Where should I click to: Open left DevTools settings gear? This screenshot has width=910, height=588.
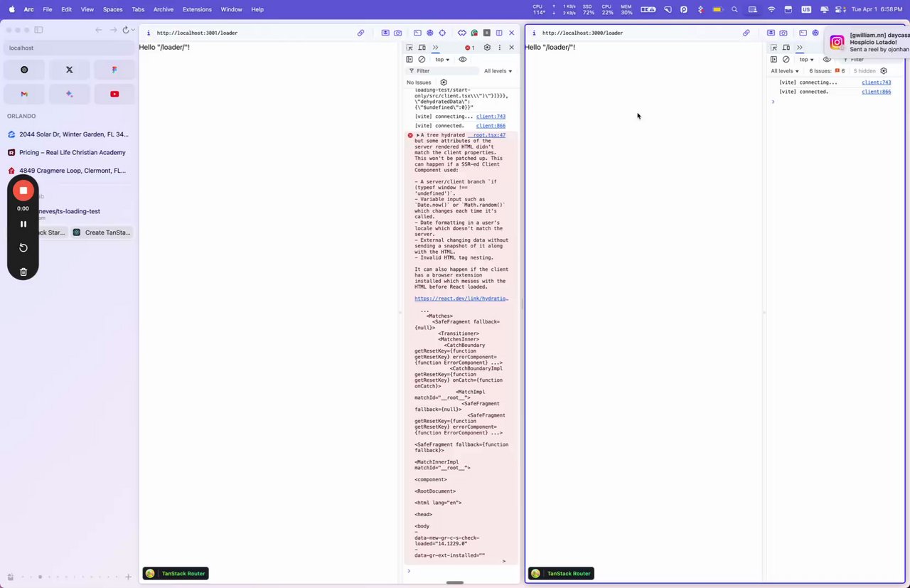point(487,48)
